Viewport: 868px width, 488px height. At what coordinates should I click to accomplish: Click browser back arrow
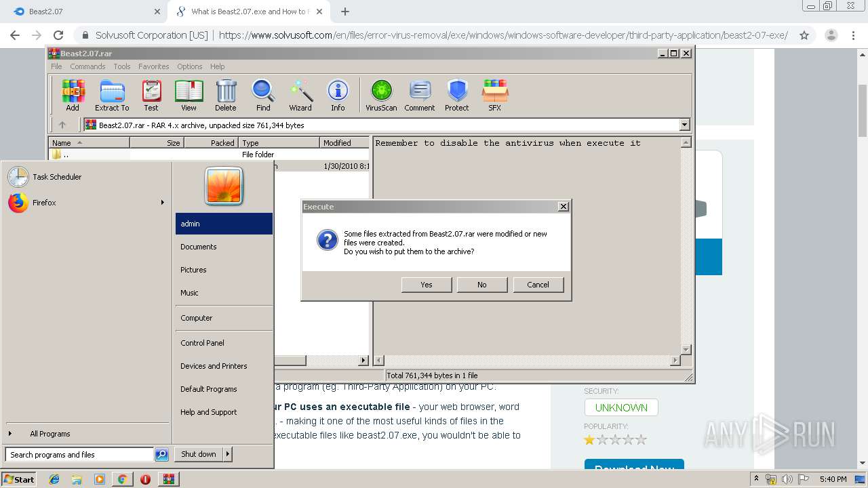(x=15, y=35)
